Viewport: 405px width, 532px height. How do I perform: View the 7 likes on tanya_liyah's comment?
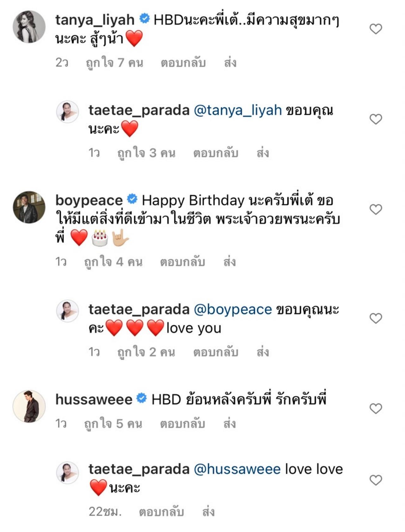click(x=114, y=63)
